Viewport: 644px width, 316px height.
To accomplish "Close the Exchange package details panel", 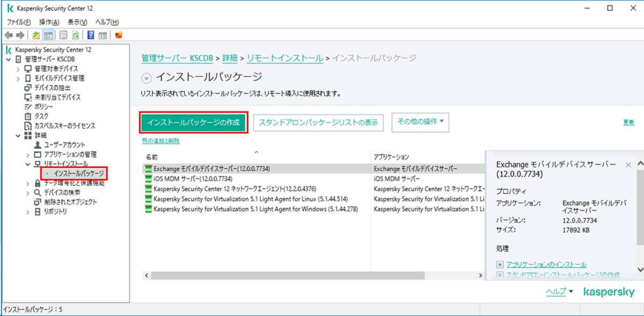I will coord(628,165).
